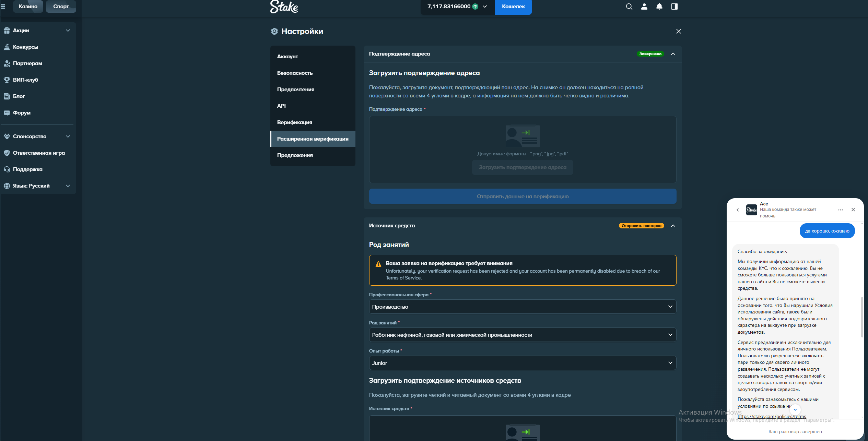This screenshot has width=868, height=441.
Task: Open the notifications bell icon
Action: (x=659, y=7)
